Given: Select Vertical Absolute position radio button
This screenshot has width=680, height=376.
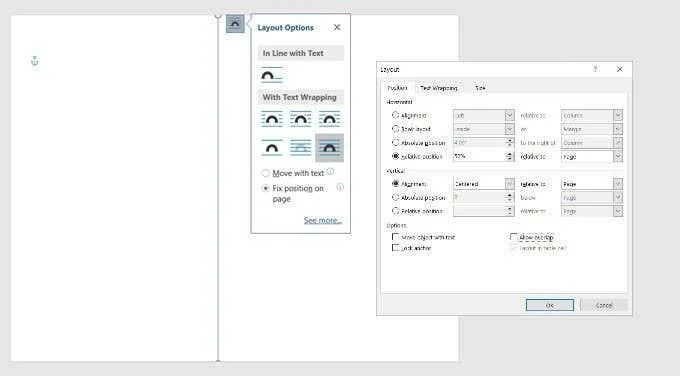Looking at the screenshot, I should 395,197.
